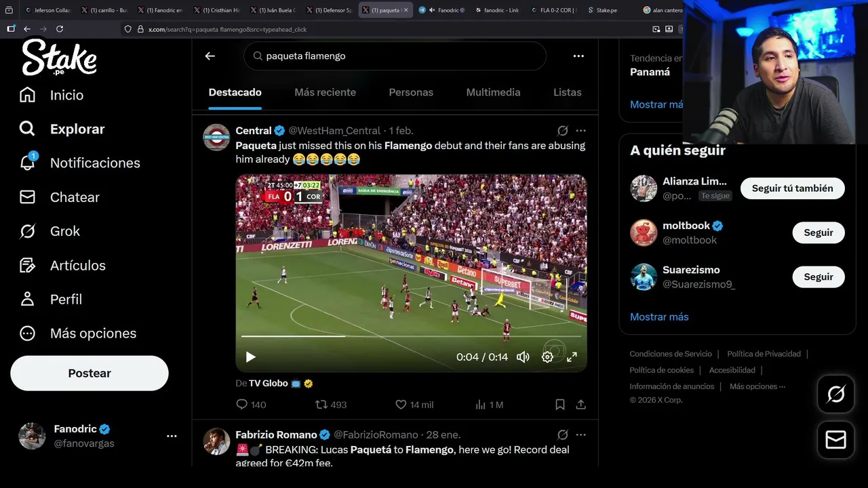Open Accesibilidad footer link
Image resolution: width=868 pixels, height=488 pixels.
[x=732, y=370]
